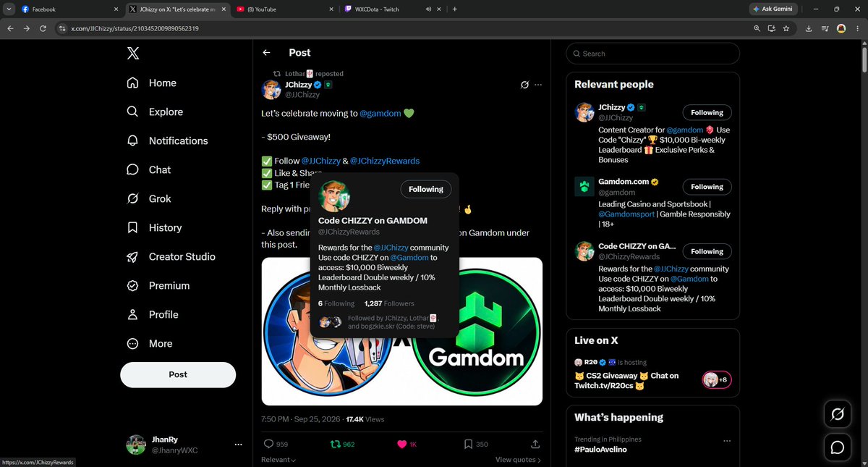
Task: Open History in the sidebar
Action: click(154, 227)
